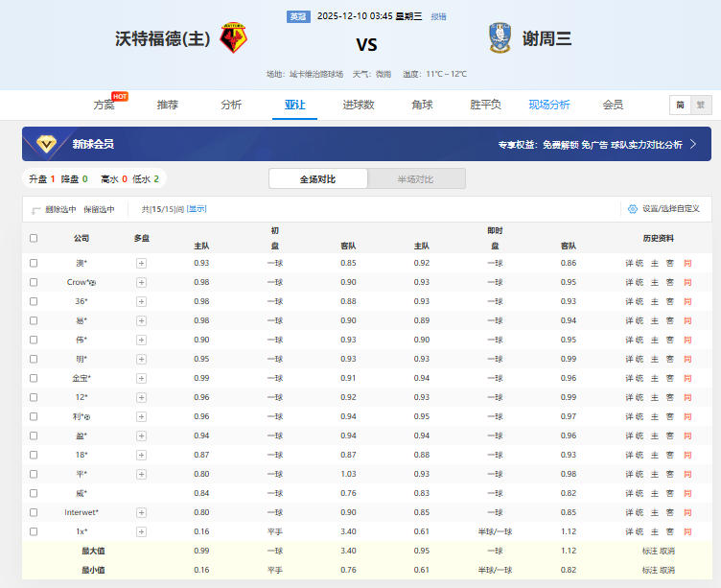Expand the plus box in the 利* row
Viewport: 721px width, 588px height.
tap(141, 416)
